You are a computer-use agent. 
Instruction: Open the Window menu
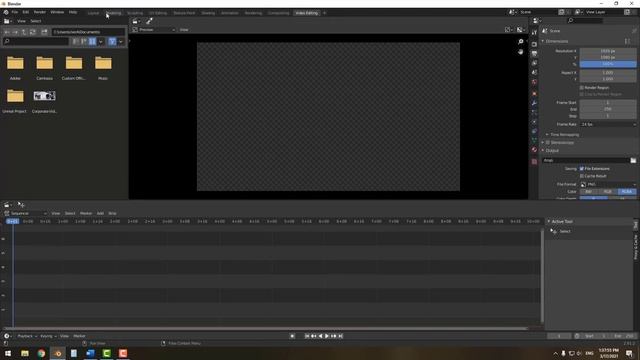pyautogui.click(x=57, y=12)
